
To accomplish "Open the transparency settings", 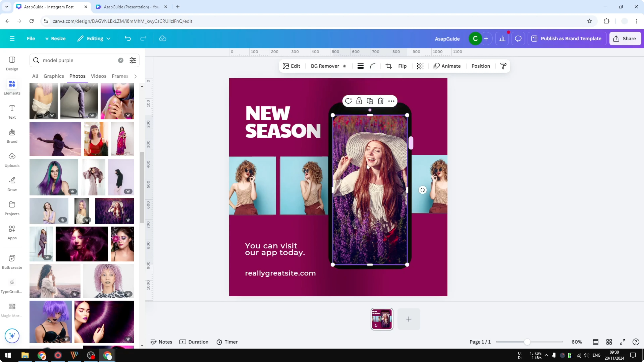I will click(420, 66).
